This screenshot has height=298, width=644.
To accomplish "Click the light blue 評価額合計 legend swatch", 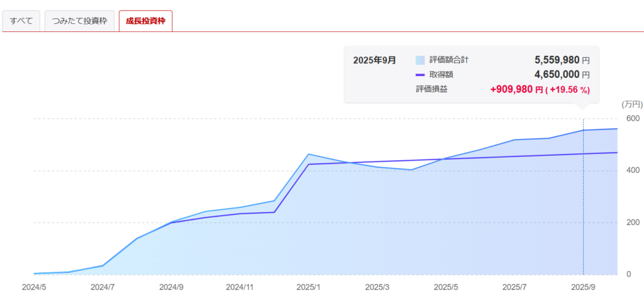I will pyautogui.click(x=420, y=60).
